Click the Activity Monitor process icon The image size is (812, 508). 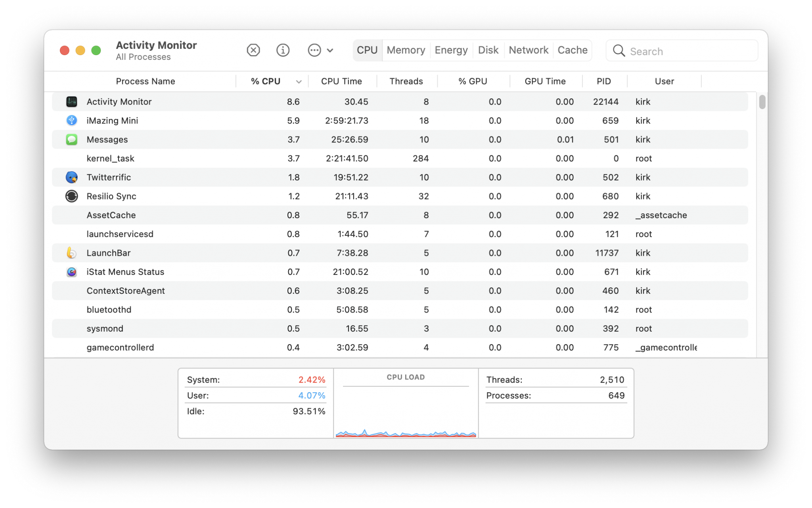click(71, 102)
